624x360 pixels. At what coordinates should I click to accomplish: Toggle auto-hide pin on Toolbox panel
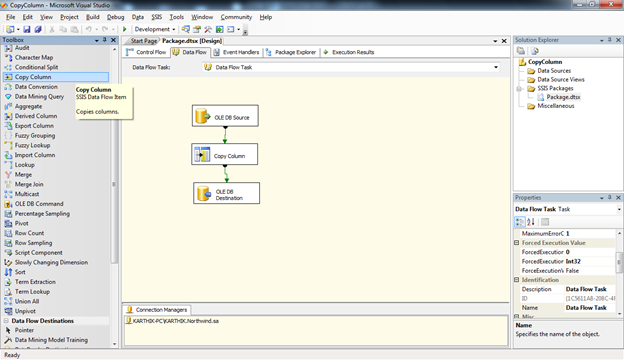(x=105, y=40)
